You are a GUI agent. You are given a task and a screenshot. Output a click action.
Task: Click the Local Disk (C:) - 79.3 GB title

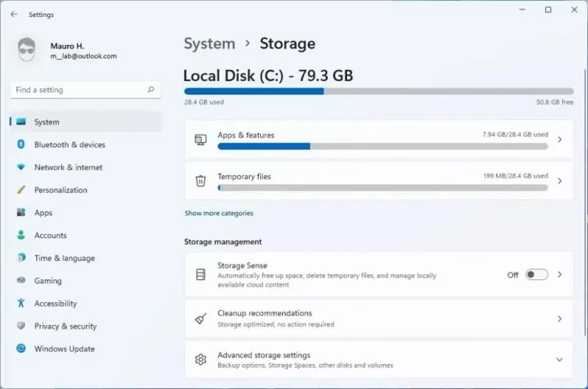click(x=268, y=76)
